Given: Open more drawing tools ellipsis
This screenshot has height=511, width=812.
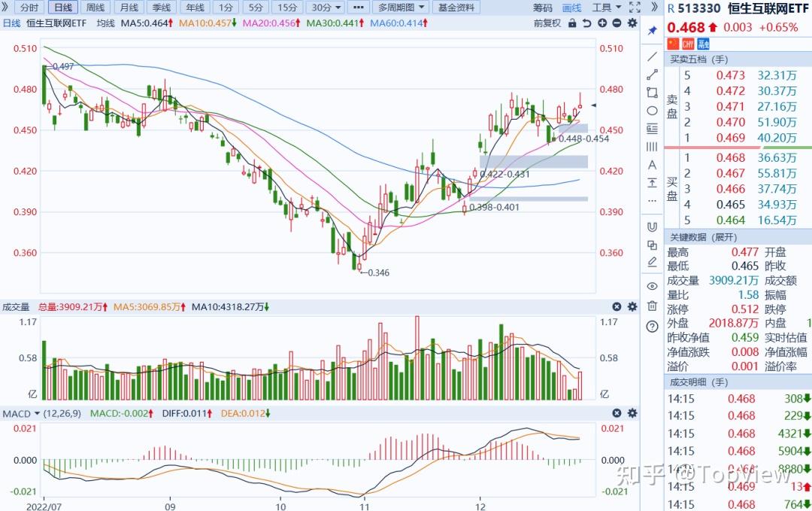Looking at the screenshot, I should 652,201.
